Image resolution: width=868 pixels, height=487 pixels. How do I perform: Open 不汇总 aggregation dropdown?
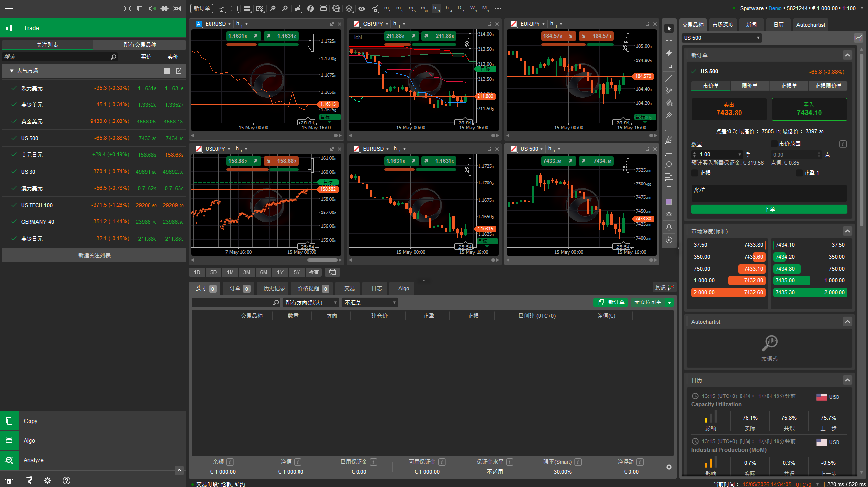coord(370,303)
